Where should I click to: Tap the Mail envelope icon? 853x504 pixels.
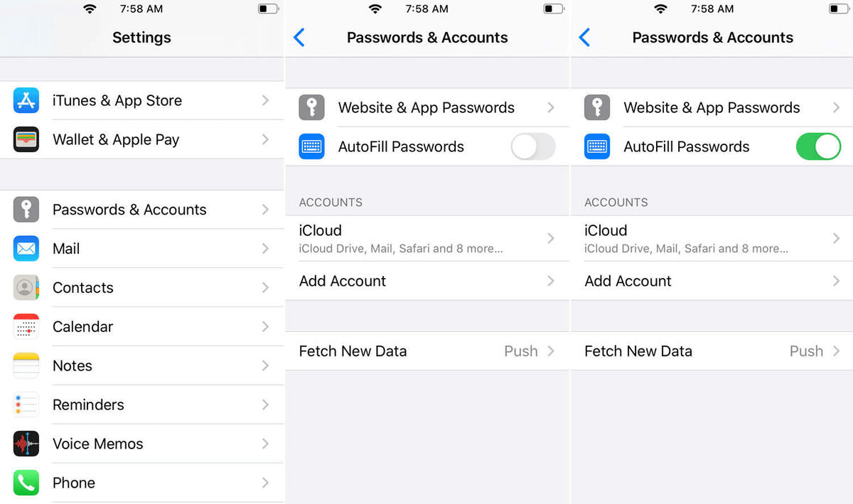click(x=26, y=248)
